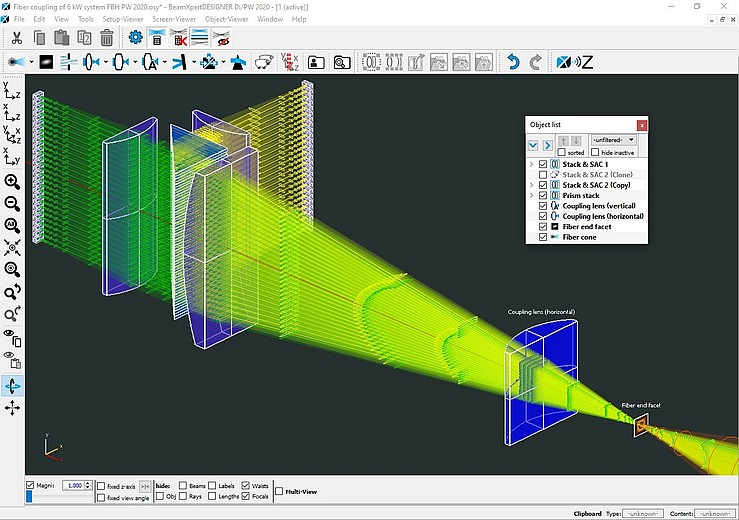This screenshot has height=520, width=739.
Task: Toggle the Multi-View checkbox
Action: pos(279,492)
